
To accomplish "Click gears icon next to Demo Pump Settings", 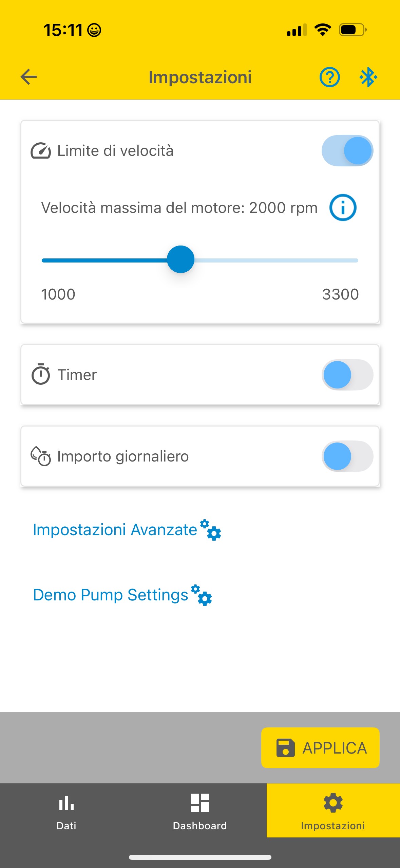I will (201, 595).
